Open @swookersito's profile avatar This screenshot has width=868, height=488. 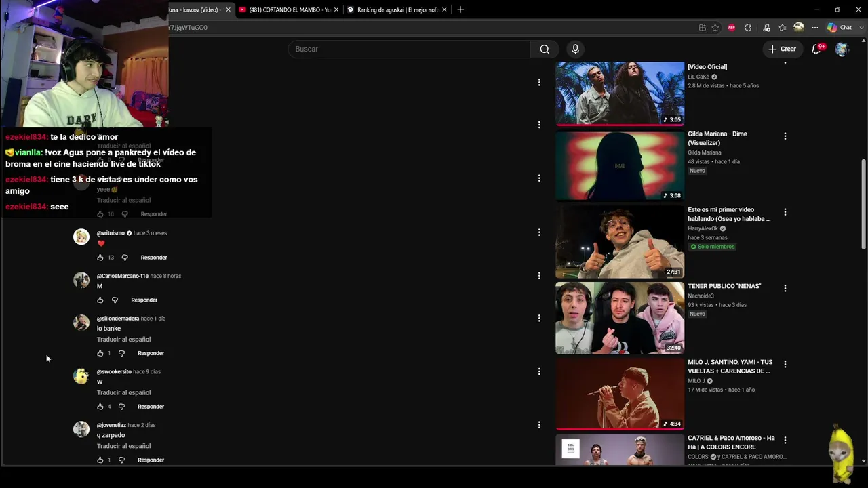click(81, 375)
